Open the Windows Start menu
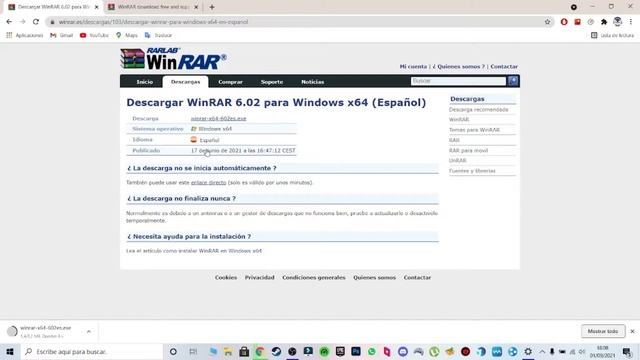 [x=10, y=351]
